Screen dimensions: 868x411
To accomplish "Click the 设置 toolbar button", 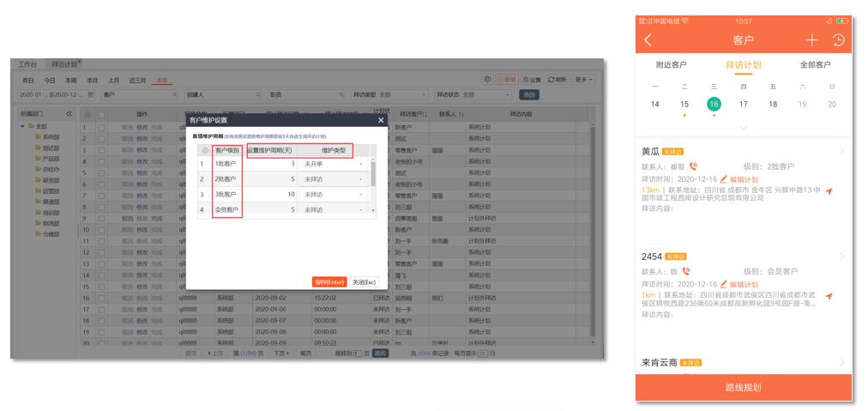I will [533, 80].
